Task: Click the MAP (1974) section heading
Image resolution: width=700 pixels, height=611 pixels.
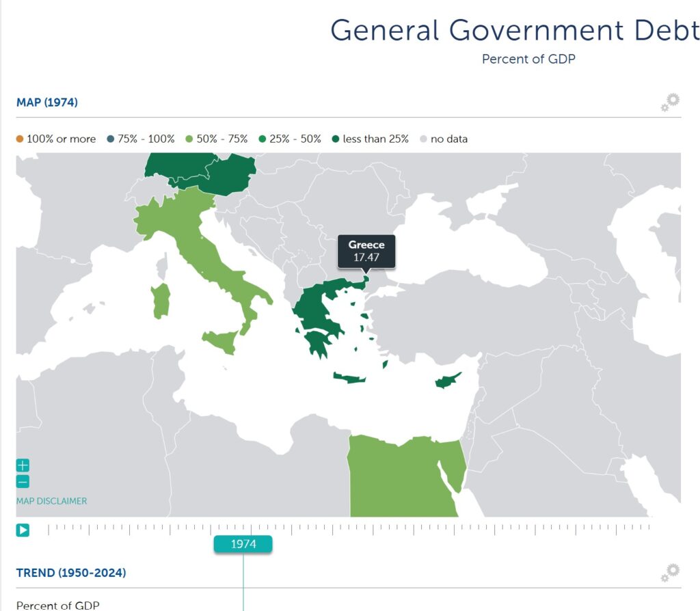Action: [x=47, y=103]
